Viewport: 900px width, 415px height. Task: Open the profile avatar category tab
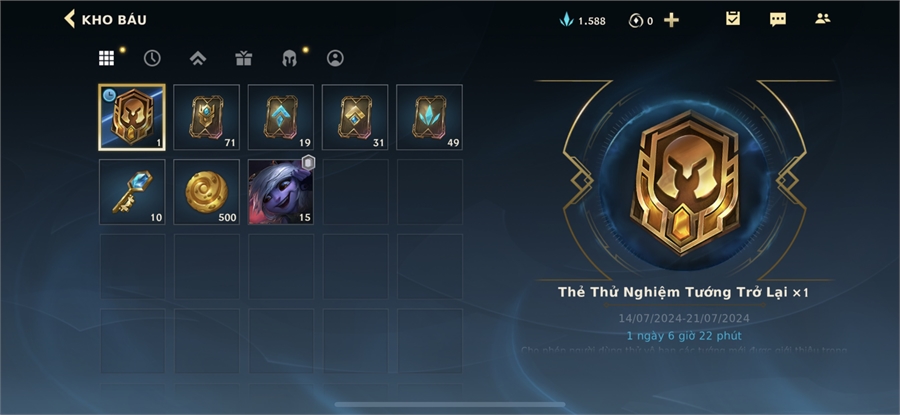[335, 58]
